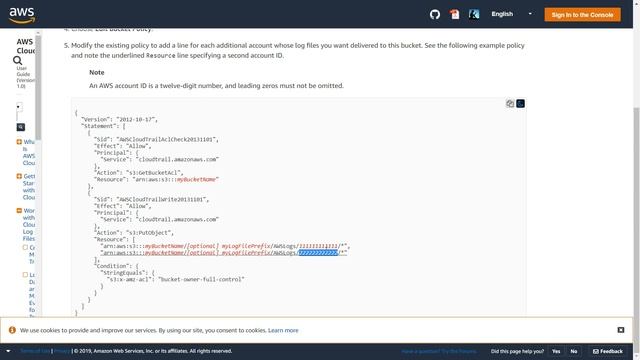This screenshot has height=360, width=640.
Task: Click the highlighted 222222222222 account ID
Action: point(318,253)
